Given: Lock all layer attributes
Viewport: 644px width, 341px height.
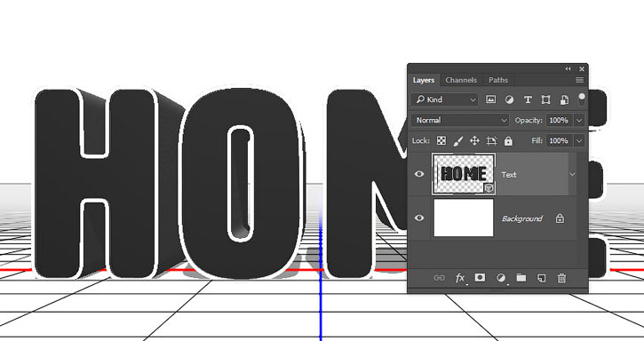Looking at the screenshot, I should tap(508, 141).
